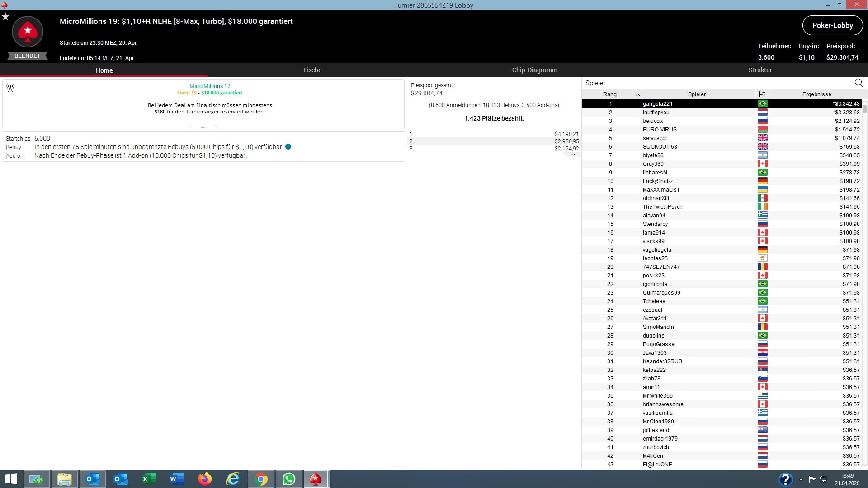The height and width of the screenshot is (488, 868).
Task: Click the PokerStars red spade logo
Action: coord(28,32)
